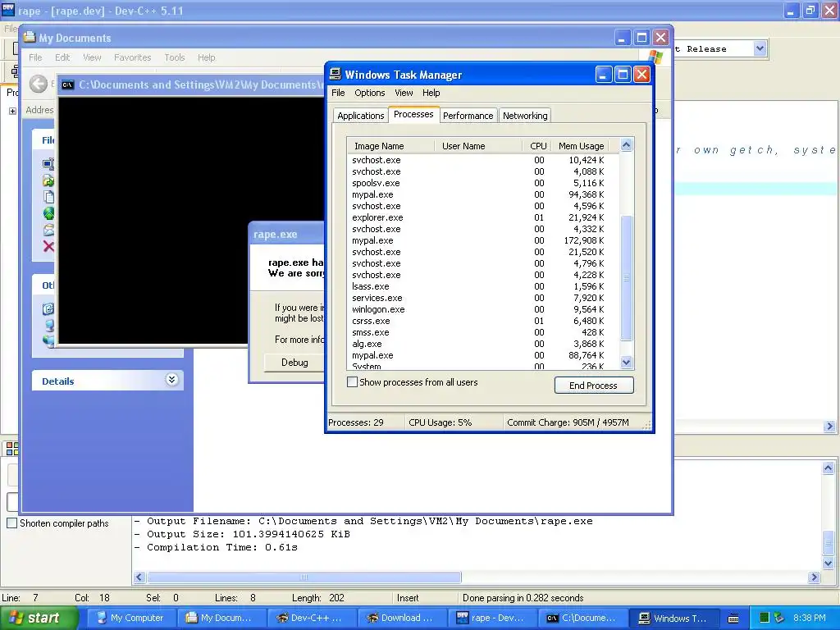
Task: Click editor horizontal scroll right arrow
Action: point(830,427)
